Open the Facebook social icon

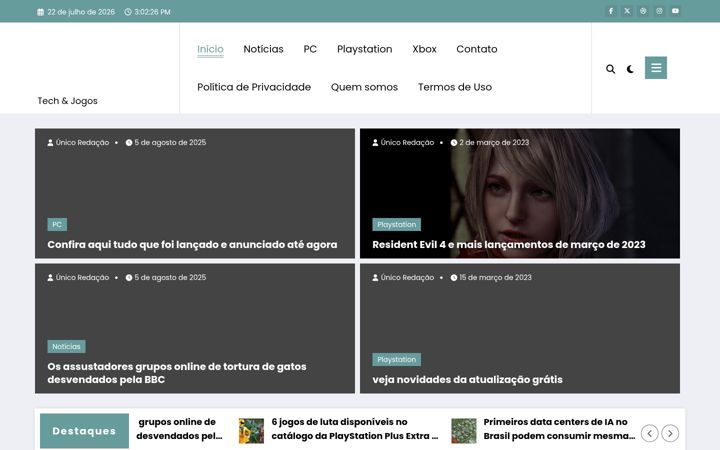(x=611, y=11)
